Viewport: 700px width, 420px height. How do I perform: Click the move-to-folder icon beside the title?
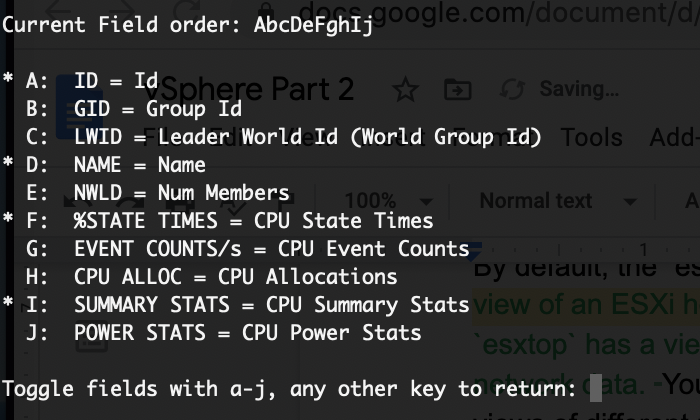457,89
